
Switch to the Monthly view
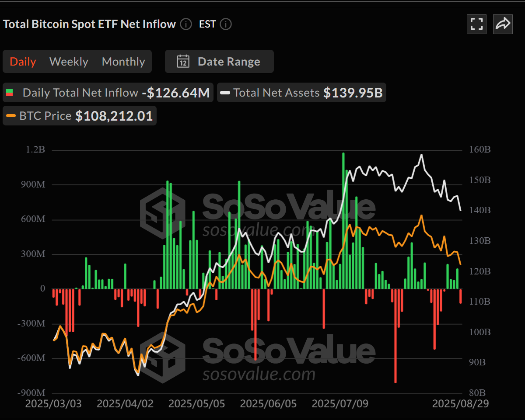click(123, 61)
